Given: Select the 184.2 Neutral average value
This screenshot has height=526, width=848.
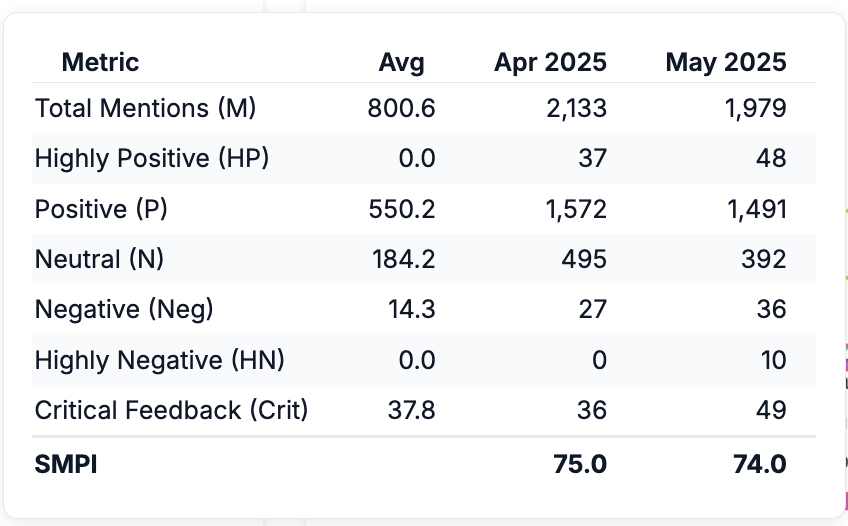Looking at the screenshot, I should pos(403,259).
